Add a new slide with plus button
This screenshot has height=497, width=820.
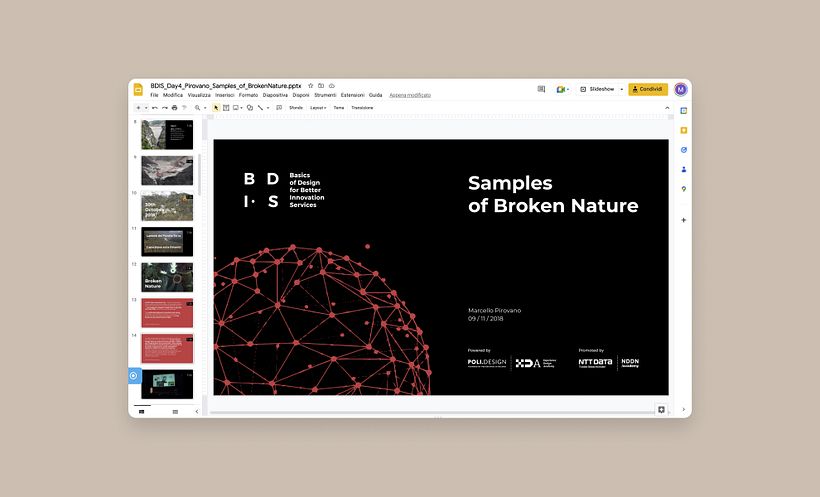138,108
